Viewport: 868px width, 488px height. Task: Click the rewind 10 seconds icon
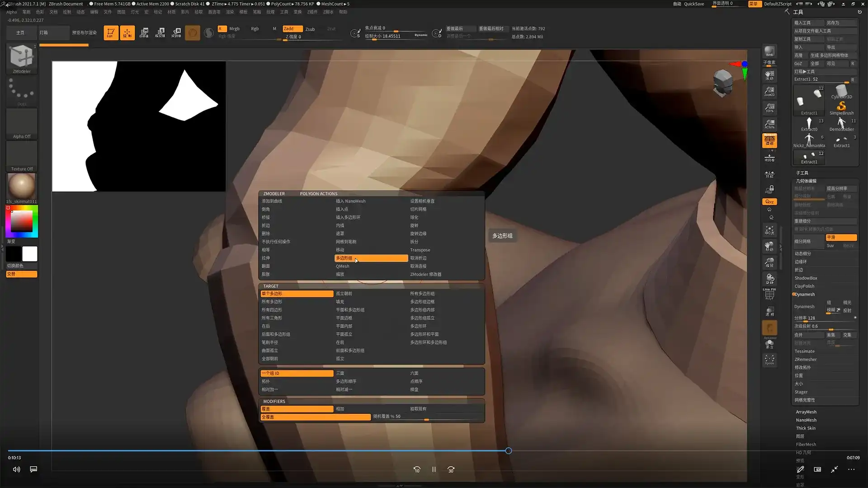[417, 469]
